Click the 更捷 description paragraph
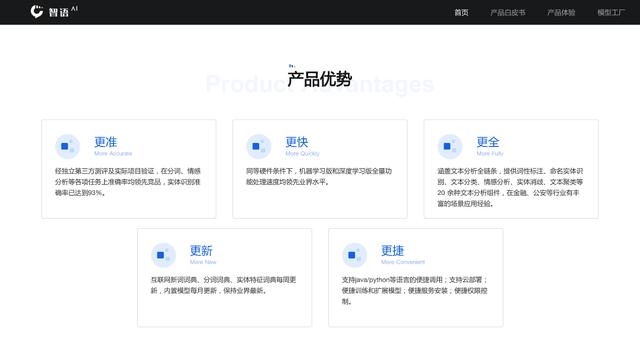The width and height of the screenshot is (640, 360). [415, 291]
